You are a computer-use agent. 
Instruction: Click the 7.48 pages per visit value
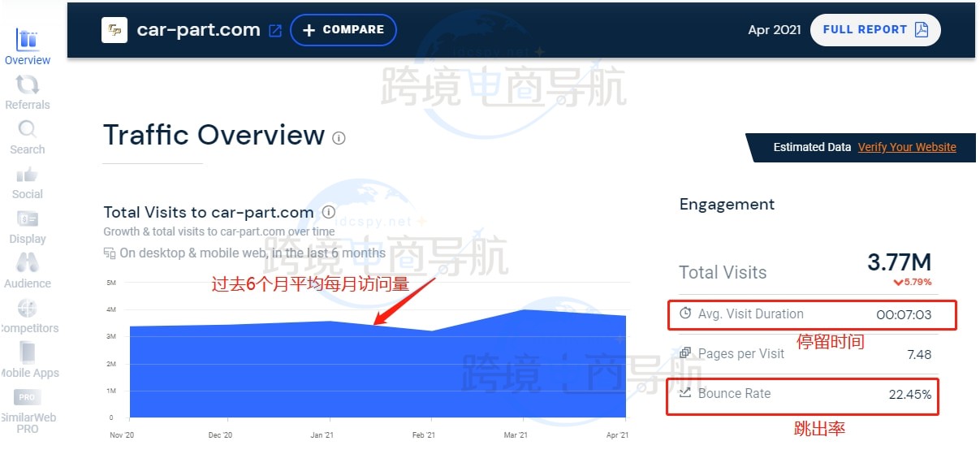coord(919,354)
